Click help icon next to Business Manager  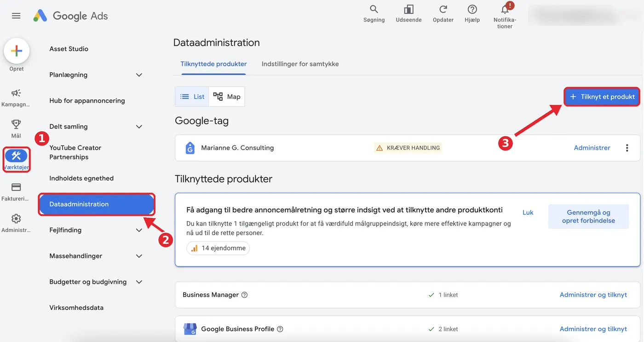(x=245, y=295)
